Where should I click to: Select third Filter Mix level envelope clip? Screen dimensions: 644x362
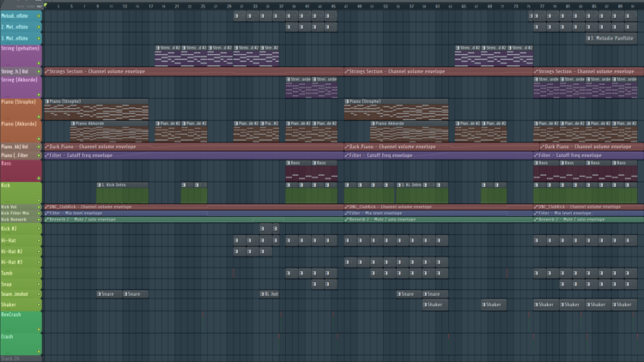[588, 213]
